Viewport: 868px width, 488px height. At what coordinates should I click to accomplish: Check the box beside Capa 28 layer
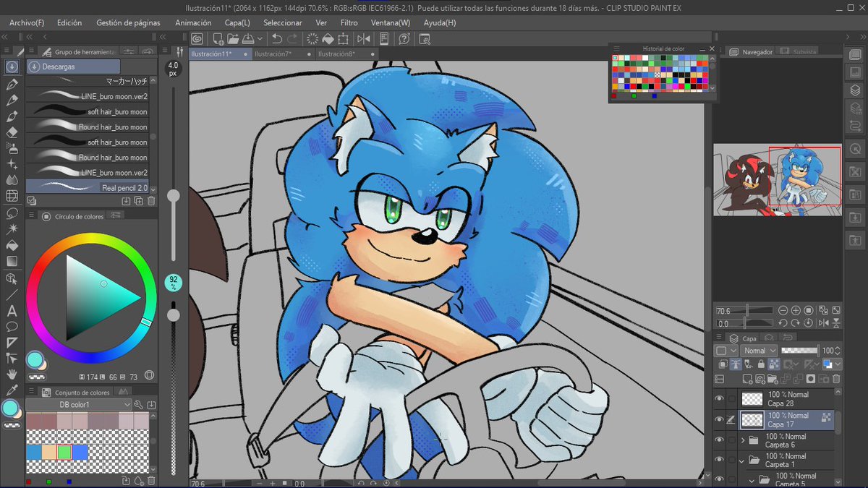pyautogui.click(x=732, y=398)
